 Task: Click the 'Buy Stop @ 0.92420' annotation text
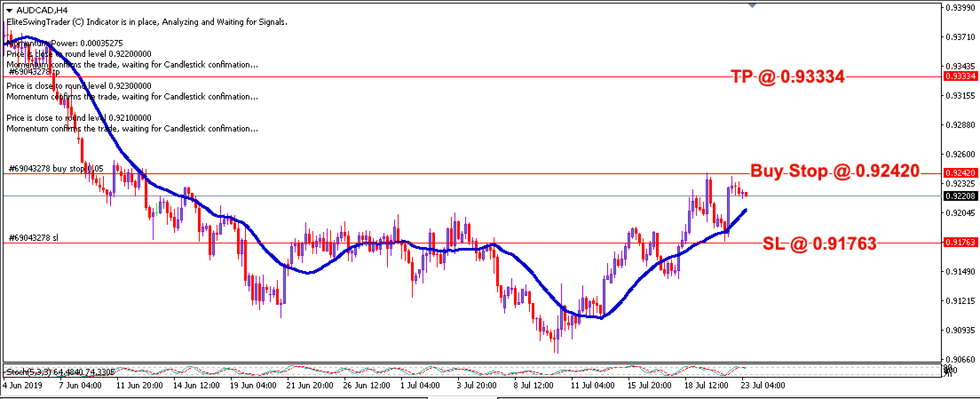(x=835, y=171)
